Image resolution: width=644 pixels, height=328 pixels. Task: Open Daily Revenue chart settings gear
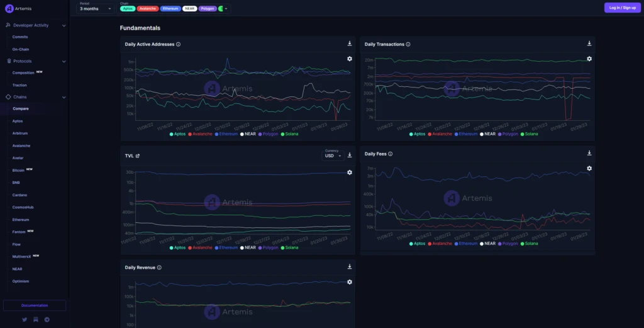(350, 282)
